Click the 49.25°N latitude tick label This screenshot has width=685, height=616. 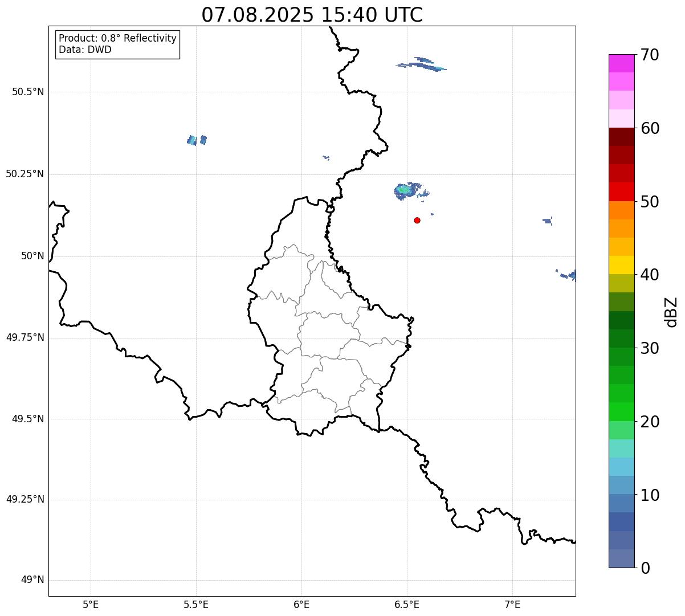coord(25,500)
